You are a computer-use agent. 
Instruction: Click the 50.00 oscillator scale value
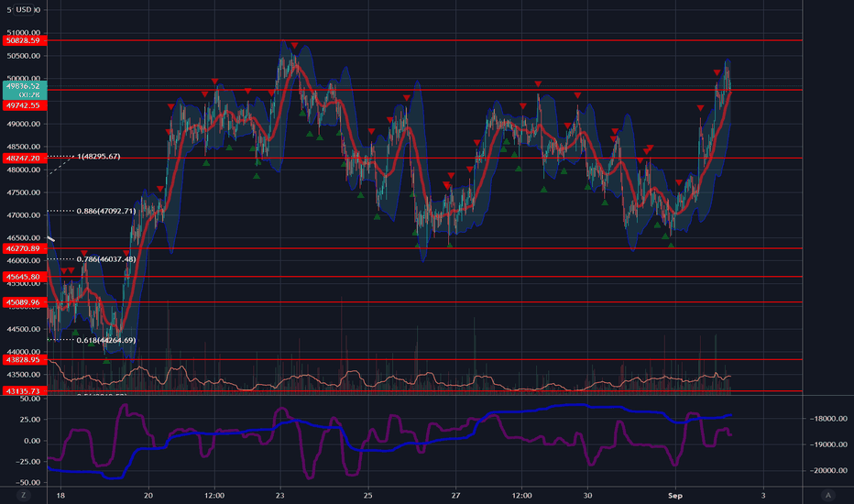[30, 399]
